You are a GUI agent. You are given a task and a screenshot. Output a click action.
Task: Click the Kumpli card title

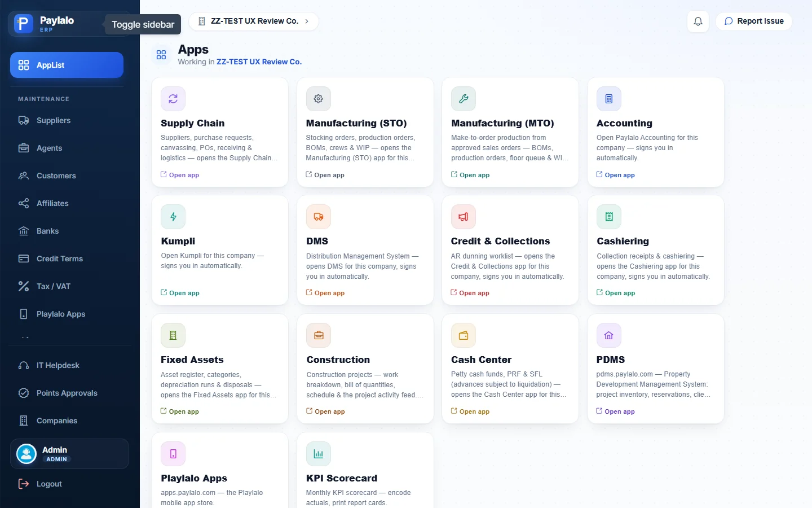[178, 241]
